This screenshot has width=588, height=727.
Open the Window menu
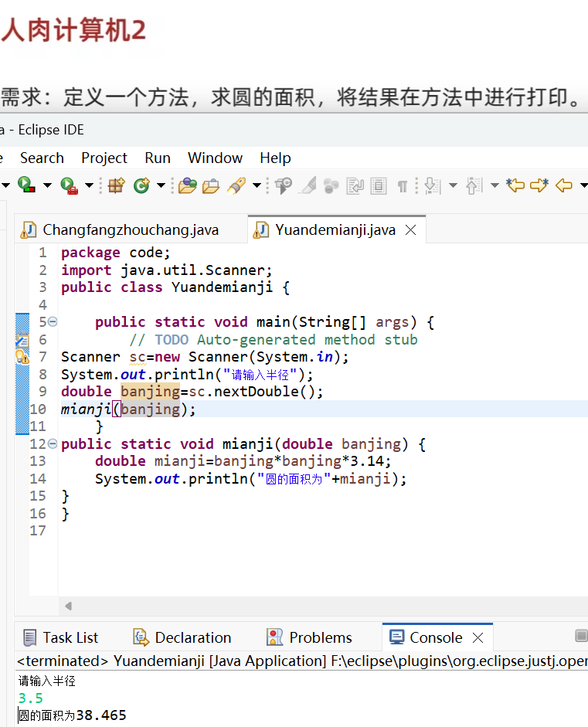[215, 158]
